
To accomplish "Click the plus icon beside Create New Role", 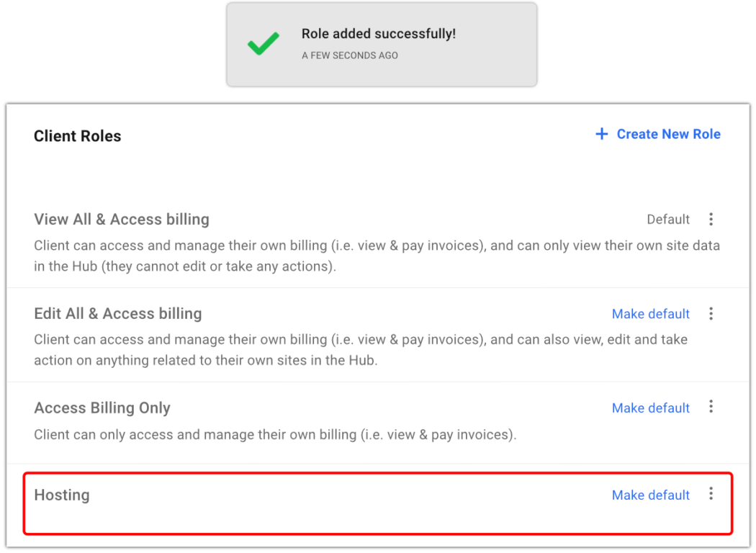I will click(x=601, y=134).
